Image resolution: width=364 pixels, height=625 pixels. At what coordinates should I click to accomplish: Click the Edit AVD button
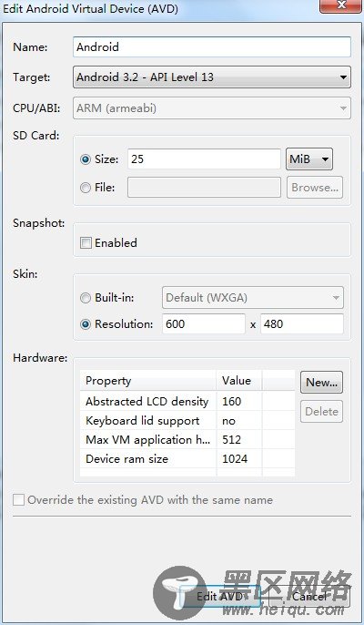pyautogui.click(x=220, y=596)
